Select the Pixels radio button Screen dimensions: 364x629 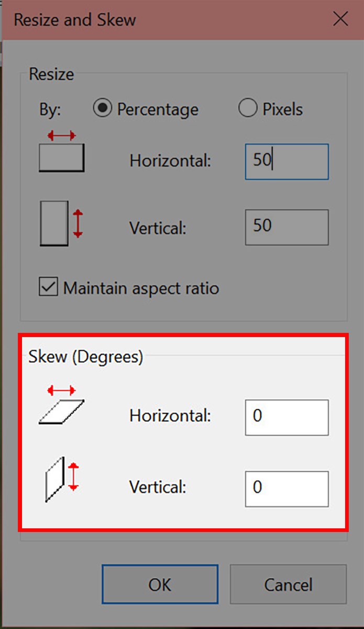click(247, 109)
